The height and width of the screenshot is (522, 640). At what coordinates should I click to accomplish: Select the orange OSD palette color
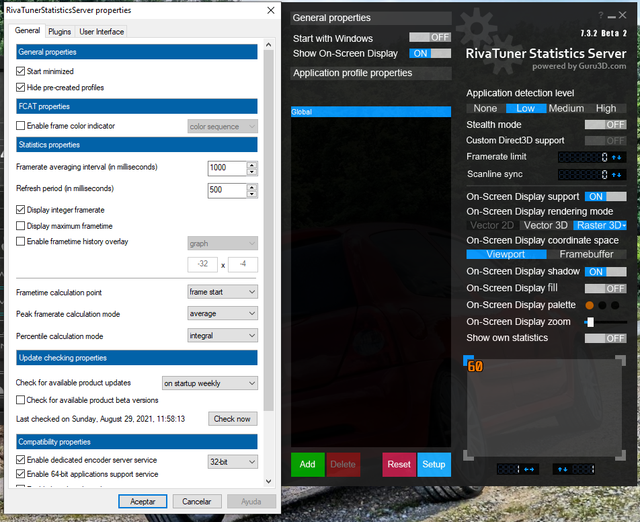(x=589, y=305)
